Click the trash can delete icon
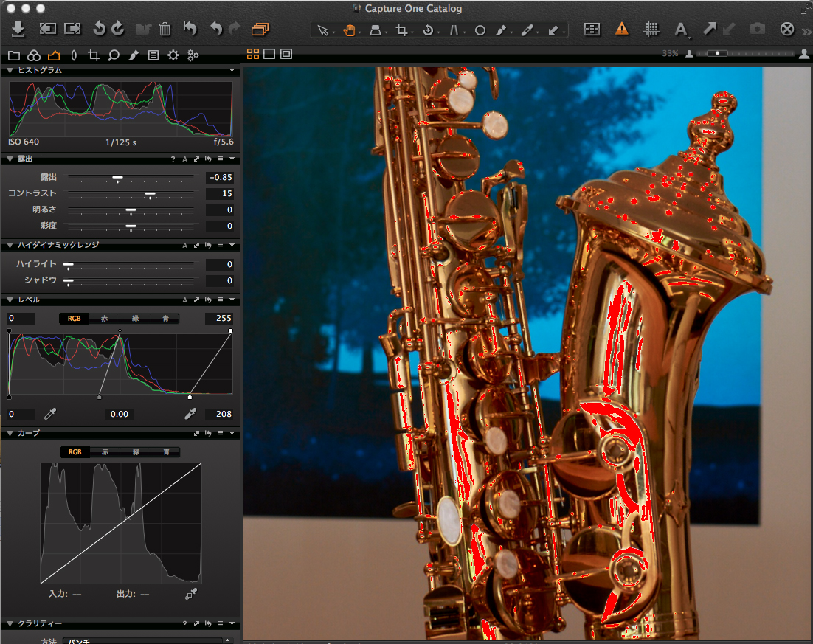813x644 pixels. coord(165,29)
